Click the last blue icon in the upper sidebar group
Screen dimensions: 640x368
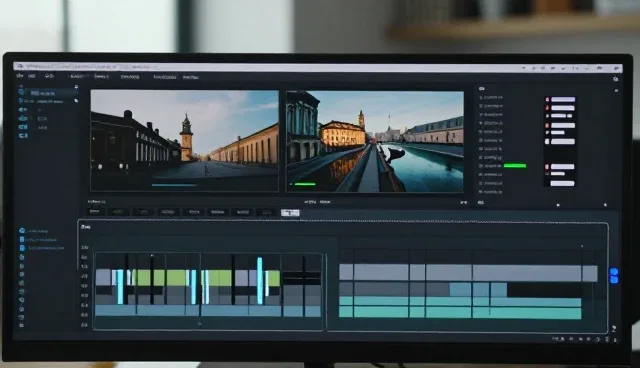(23, 135)
